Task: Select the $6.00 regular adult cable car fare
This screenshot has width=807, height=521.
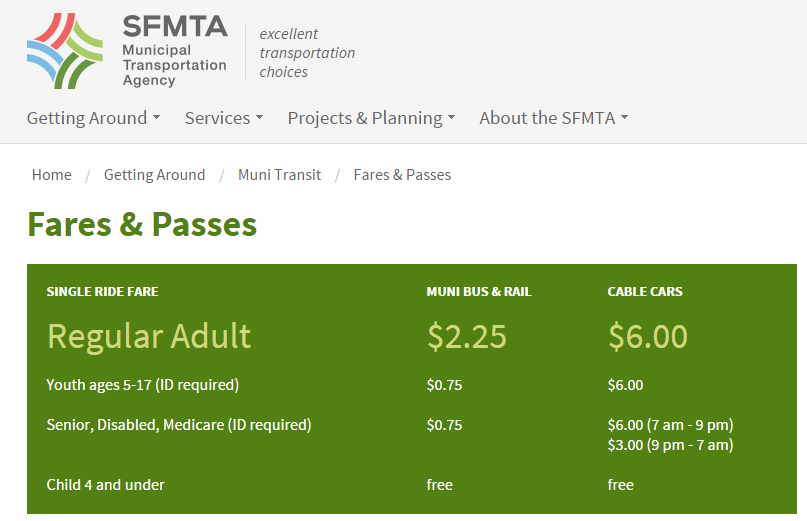Action: [648, 336]
